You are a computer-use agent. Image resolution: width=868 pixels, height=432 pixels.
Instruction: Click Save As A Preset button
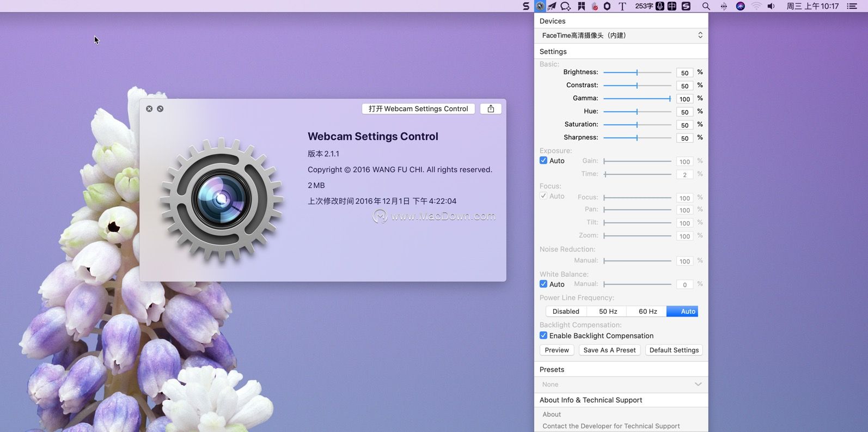[x=609, y=350]
